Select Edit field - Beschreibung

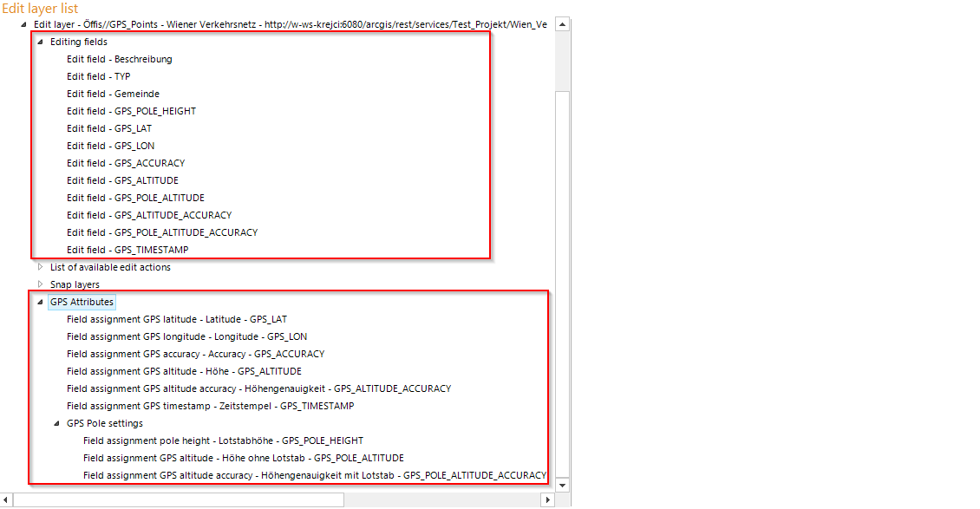[x=120, y=59]
